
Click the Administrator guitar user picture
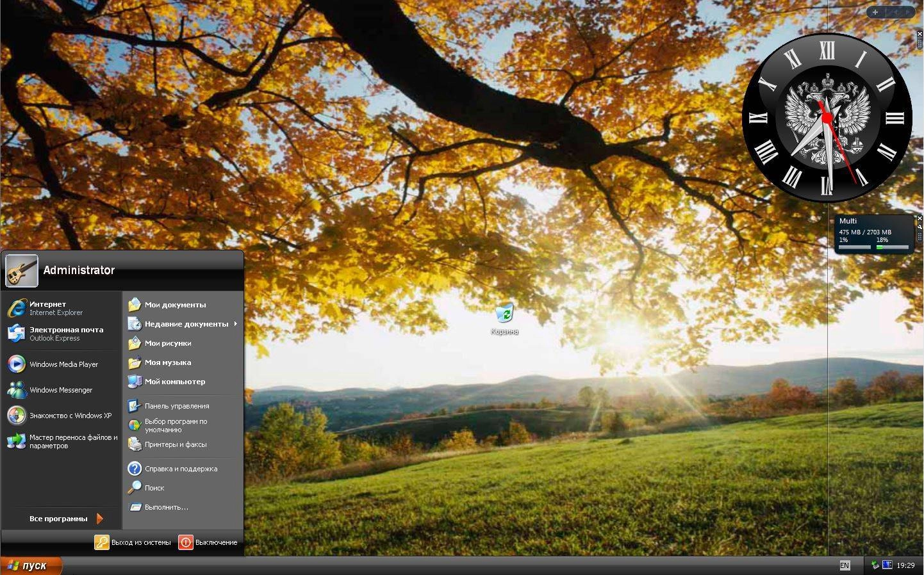point(22,271)
